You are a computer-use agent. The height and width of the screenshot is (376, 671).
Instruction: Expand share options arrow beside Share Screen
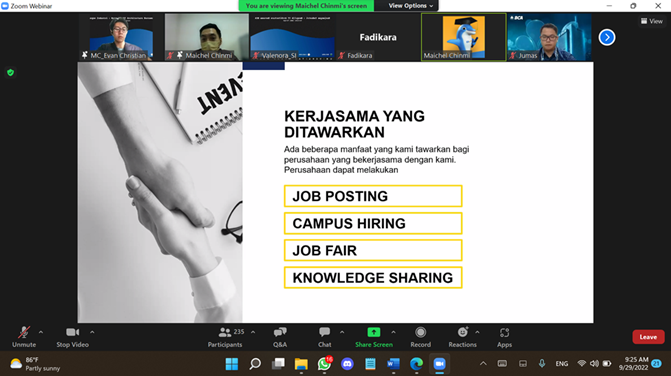point(393,332)
